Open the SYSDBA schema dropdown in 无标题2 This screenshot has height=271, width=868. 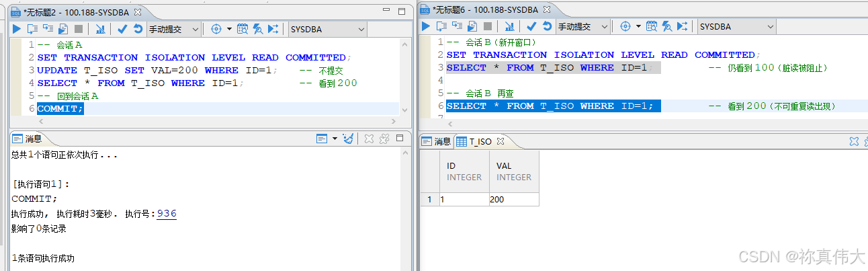(328, 29)
